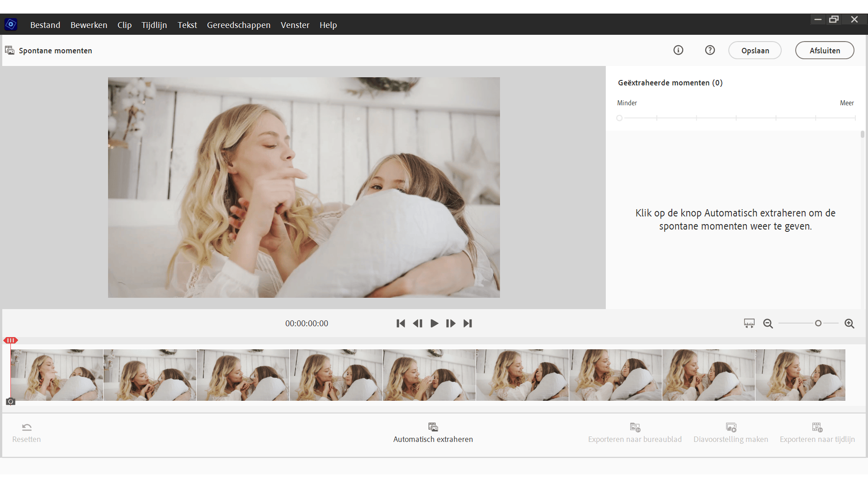Jump to start of clip
The width and height of the screenshot is (868, 488).
point(401,324)
